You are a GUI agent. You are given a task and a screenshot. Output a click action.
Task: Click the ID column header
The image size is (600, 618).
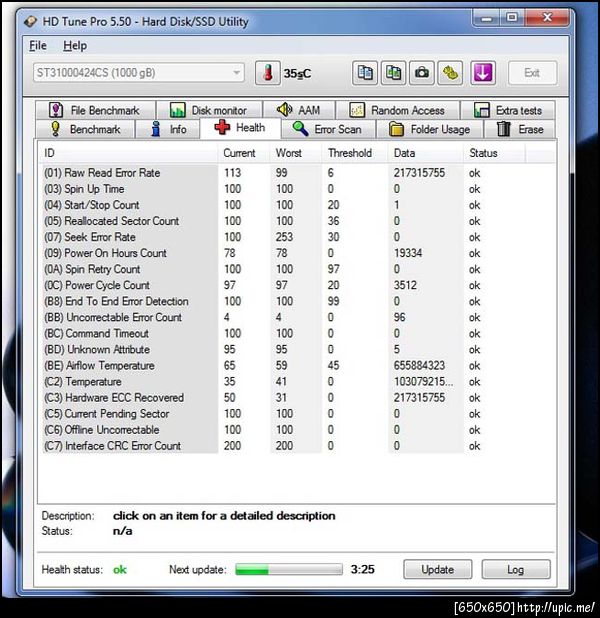[x=129, y=153]
